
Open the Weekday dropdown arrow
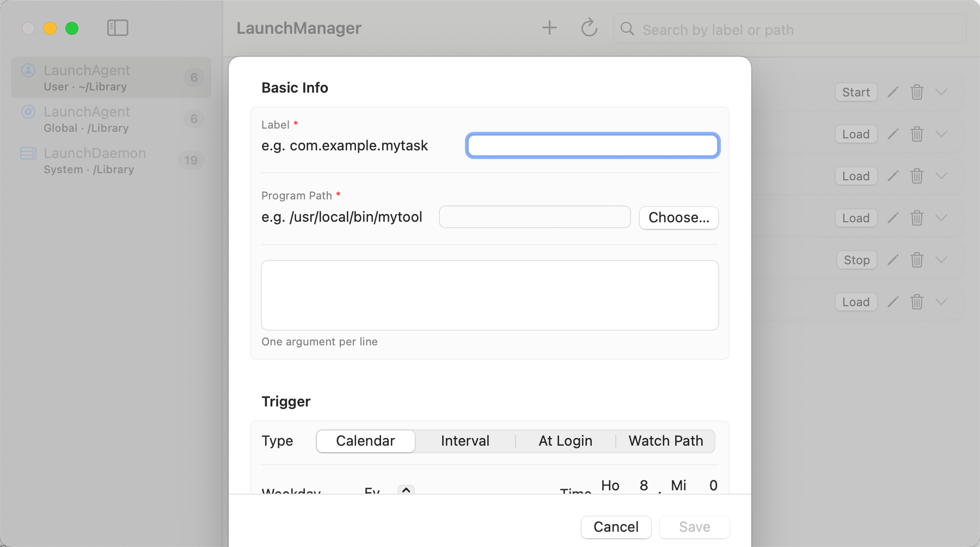point(406,490)
